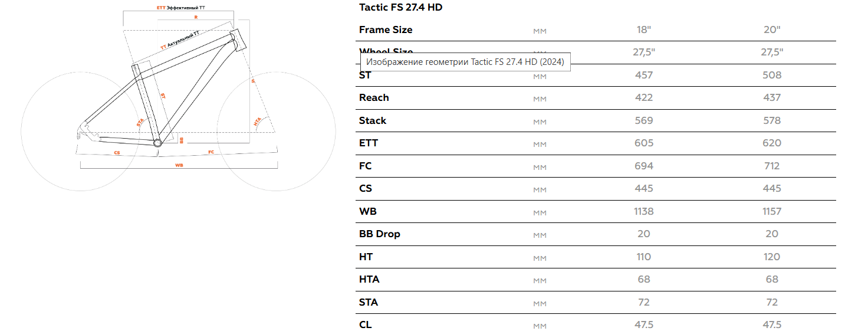Click the front wheel in the diagram

click(276, 132)
